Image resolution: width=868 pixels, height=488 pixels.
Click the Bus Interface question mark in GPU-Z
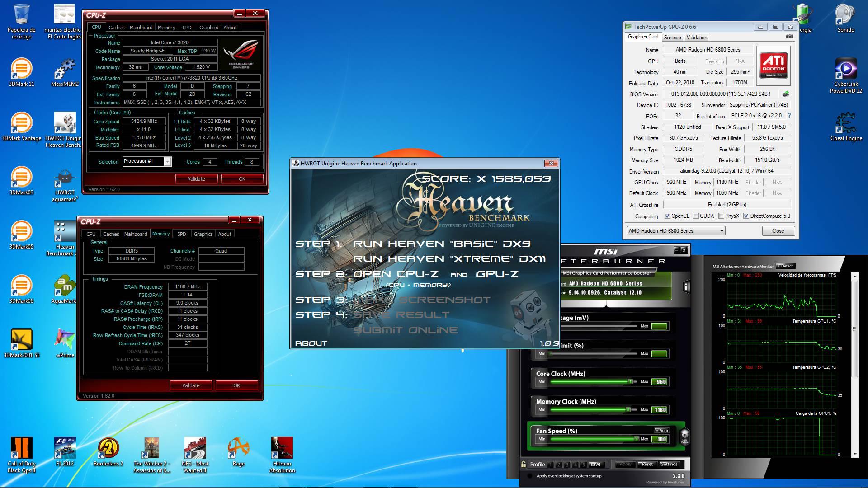pos(789,116)
